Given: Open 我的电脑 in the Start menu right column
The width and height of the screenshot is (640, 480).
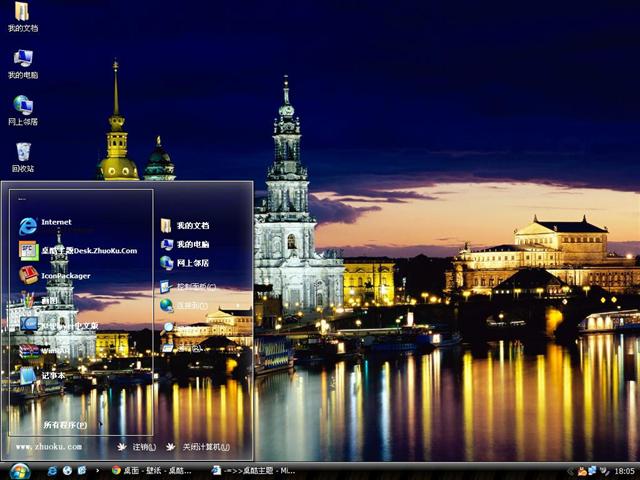Looking at the screenshot, I should (x=184, y=244).
